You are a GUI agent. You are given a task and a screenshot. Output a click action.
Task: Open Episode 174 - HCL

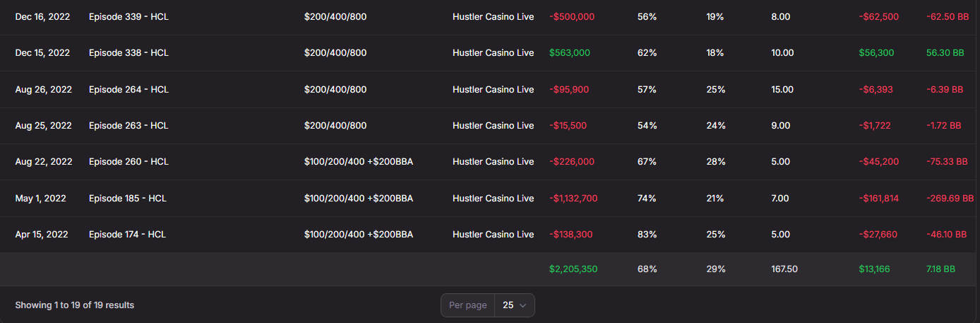[127, 235]
